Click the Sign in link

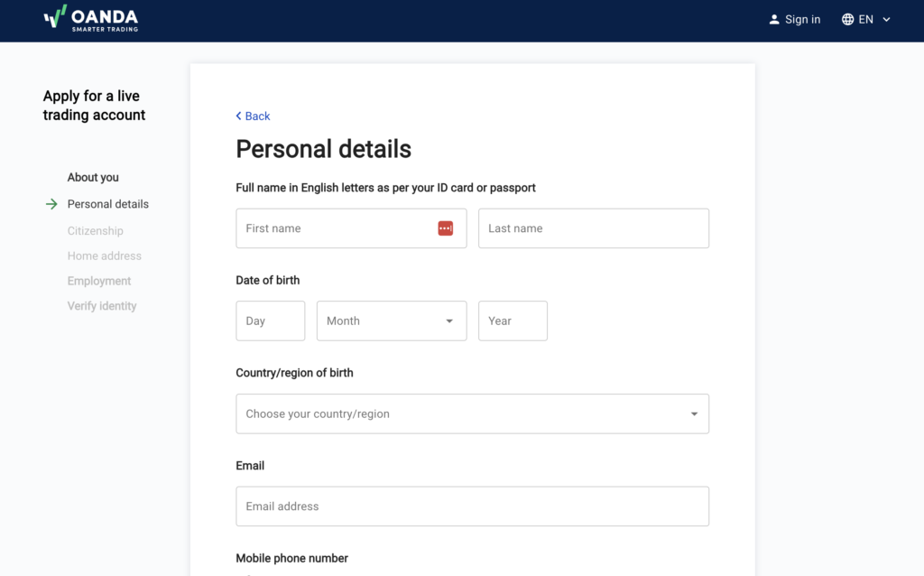point(802,19)
